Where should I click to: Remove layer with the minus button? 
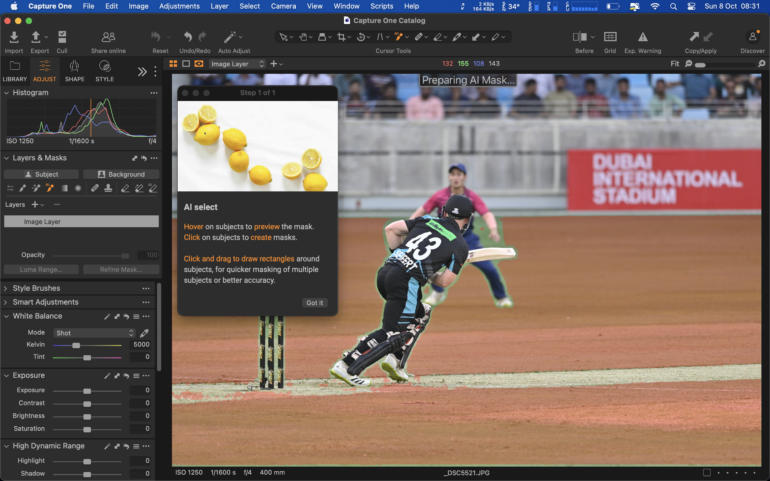point(57,204)
